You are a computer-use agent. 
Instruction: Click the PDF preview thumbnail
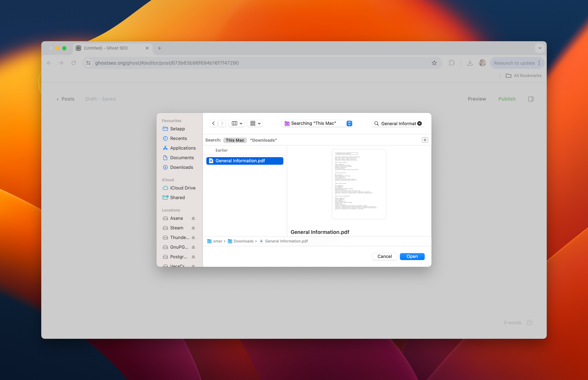(359, 184)
